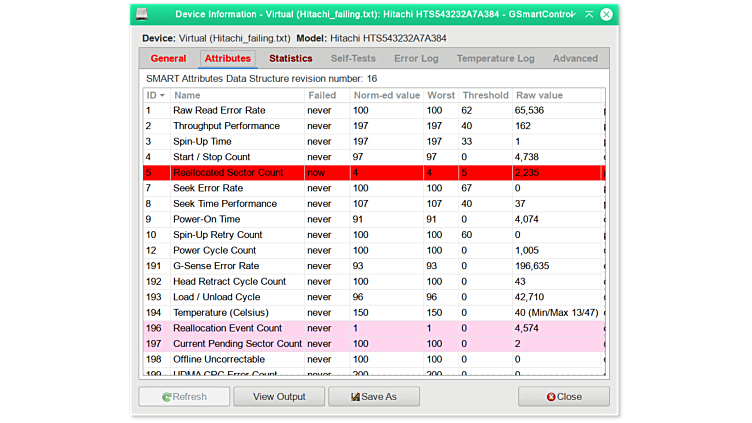
Task: Click the Save As button
Action: coord(374,396)
